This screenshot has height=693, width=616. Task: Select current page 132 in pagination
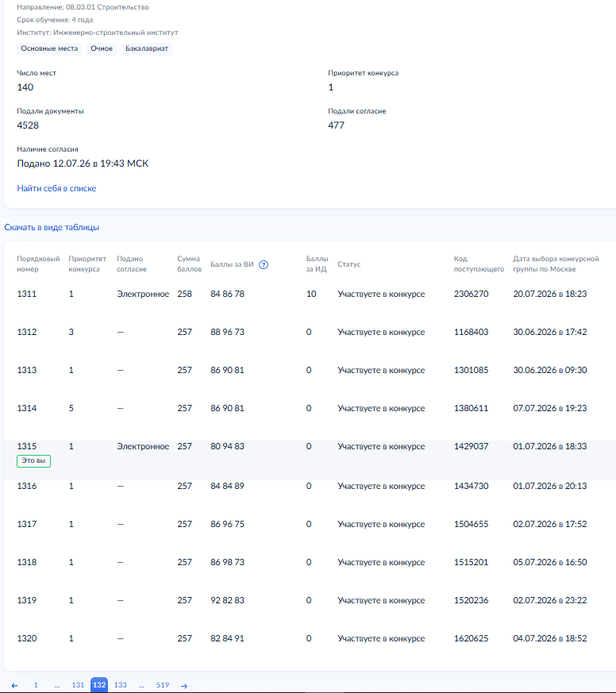99,685
